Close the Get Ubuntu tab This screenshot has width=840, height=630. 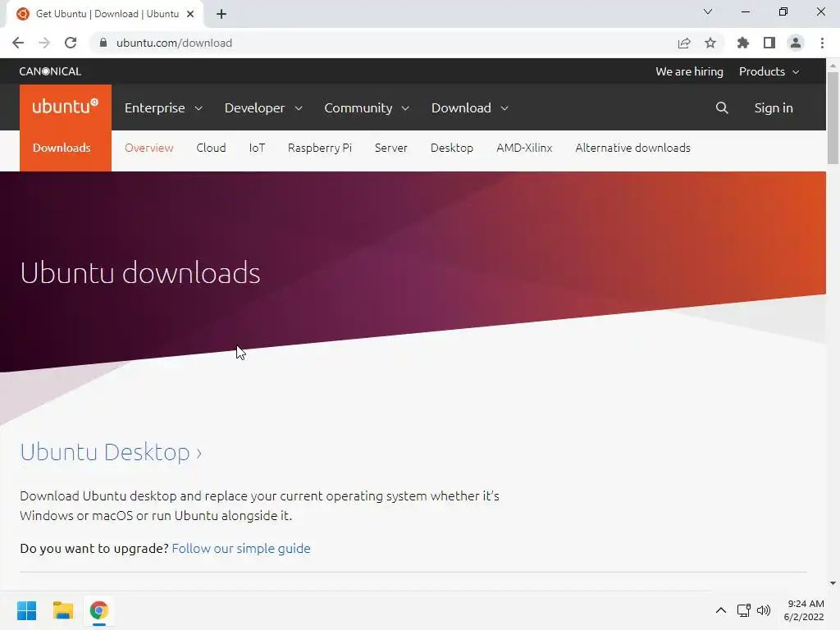tap(190, 14)
